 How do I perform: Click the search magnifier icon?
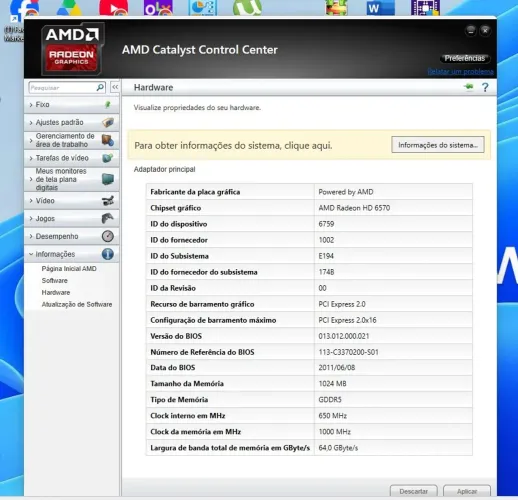pos(100,87)
